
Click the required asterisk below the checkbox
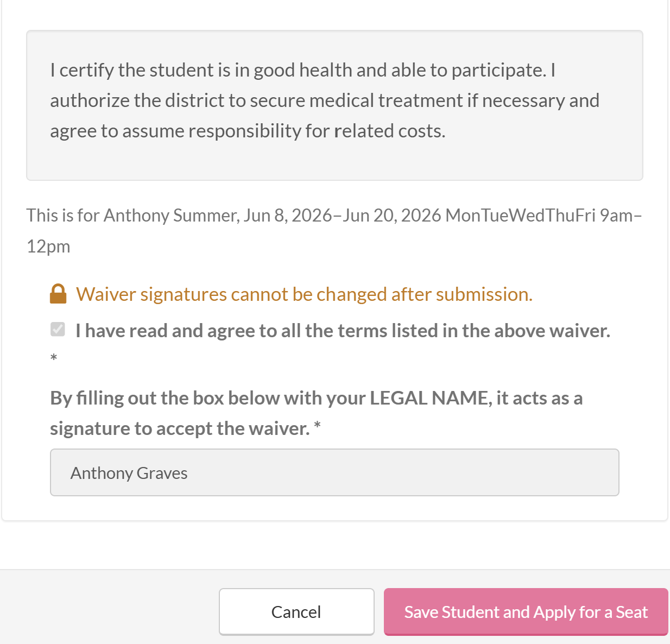pos(54,358)
